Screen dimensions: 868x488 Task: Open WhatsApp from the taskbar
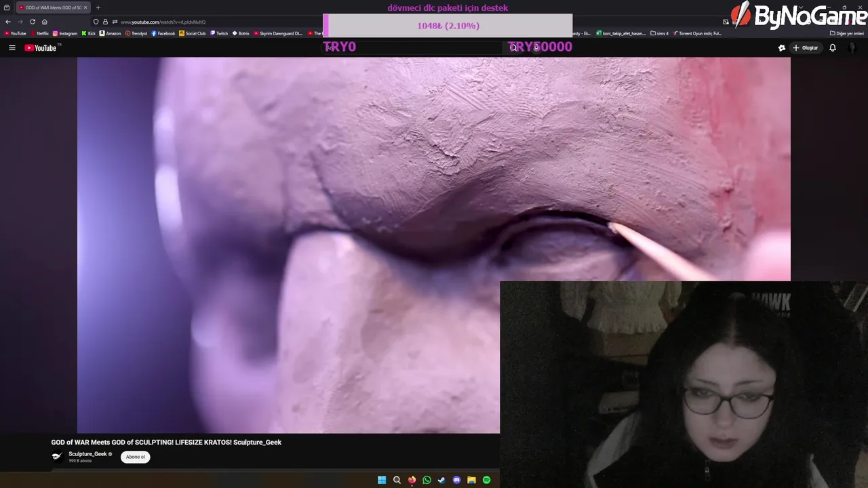(427, 480)
